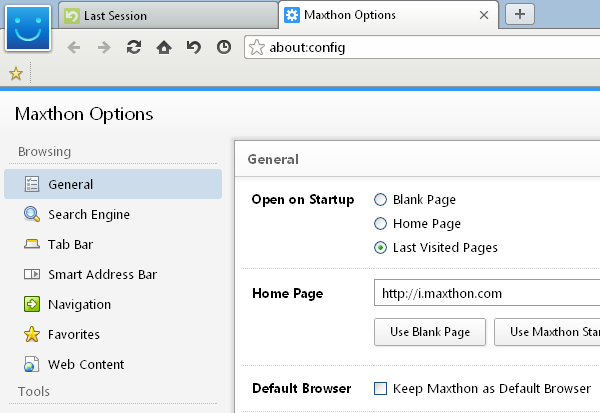Click the Browsing section heading
The width and height of the screenshot is (600, 413).
click(x=44, y=152)
